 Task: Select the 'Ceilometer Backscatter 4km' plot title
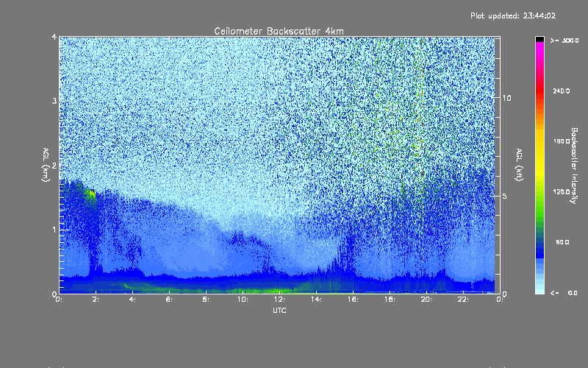point(279,31)
